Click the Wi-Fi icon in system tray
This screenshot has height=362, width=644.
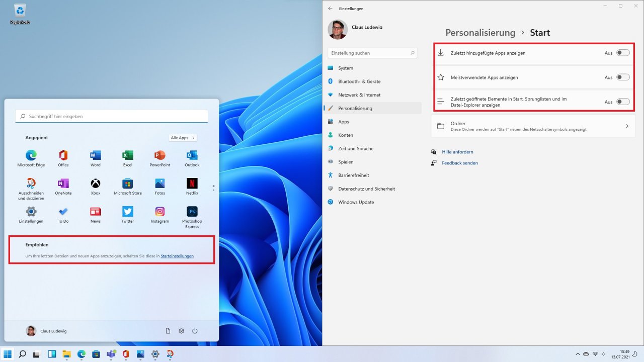[x=595, y=354]
